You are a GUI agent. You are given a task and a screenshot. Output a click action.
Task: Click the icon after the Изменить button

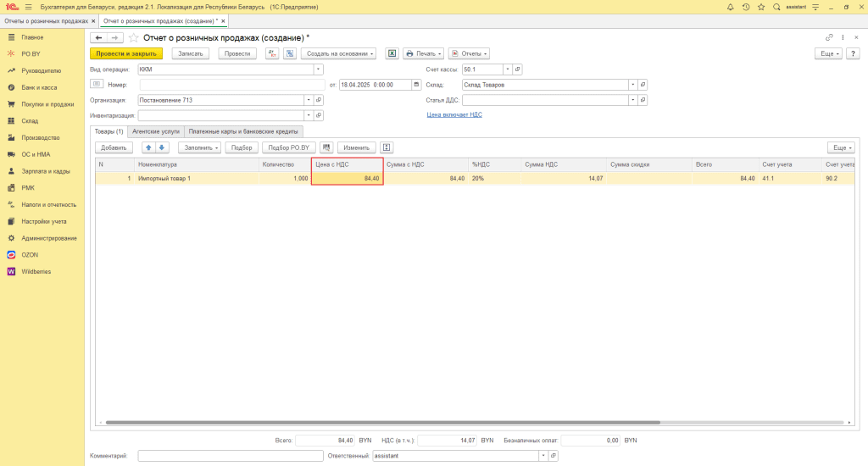pyautogui.click(x=387, y=147)
